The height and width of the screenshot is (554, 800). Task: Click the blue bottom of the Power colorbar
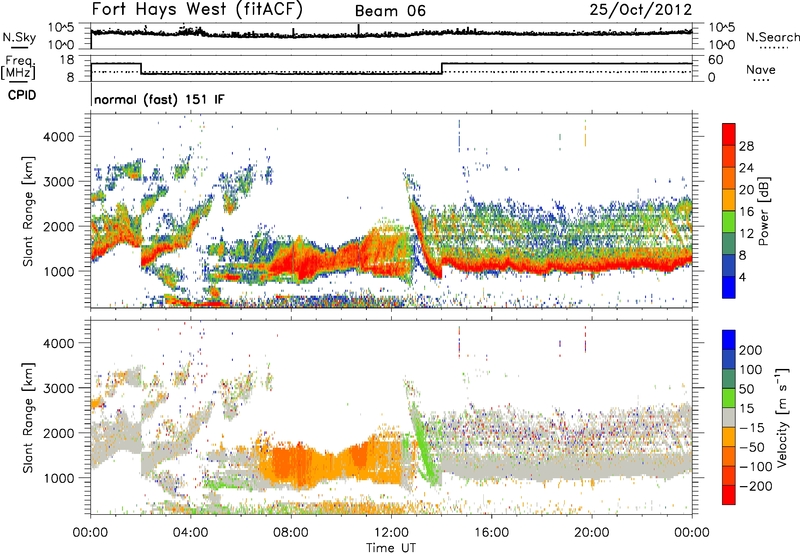click(728, 288)
